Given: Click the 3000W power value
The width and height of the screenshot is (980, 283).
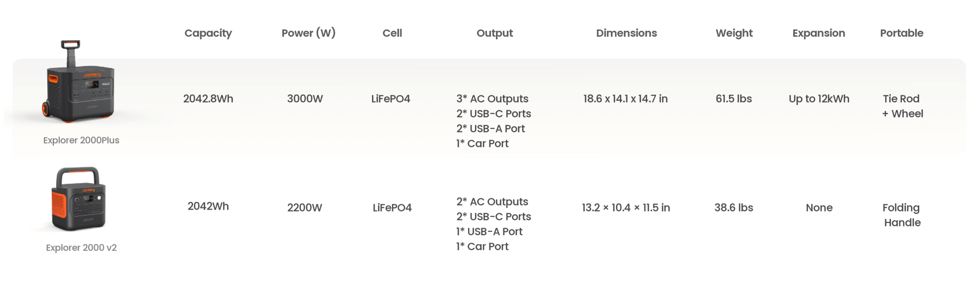Looking at the screenshot, I should (305, 99).
